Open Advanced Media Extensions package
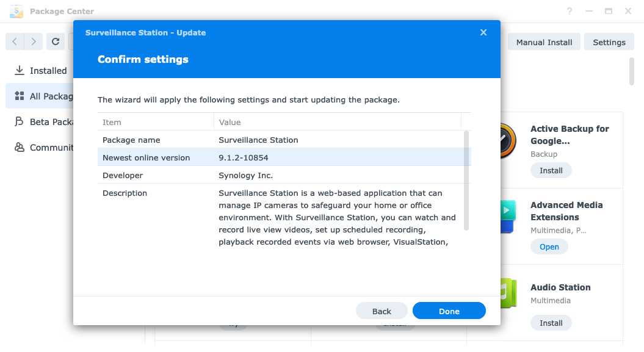 pyautogui.click(x=549, y=246)
